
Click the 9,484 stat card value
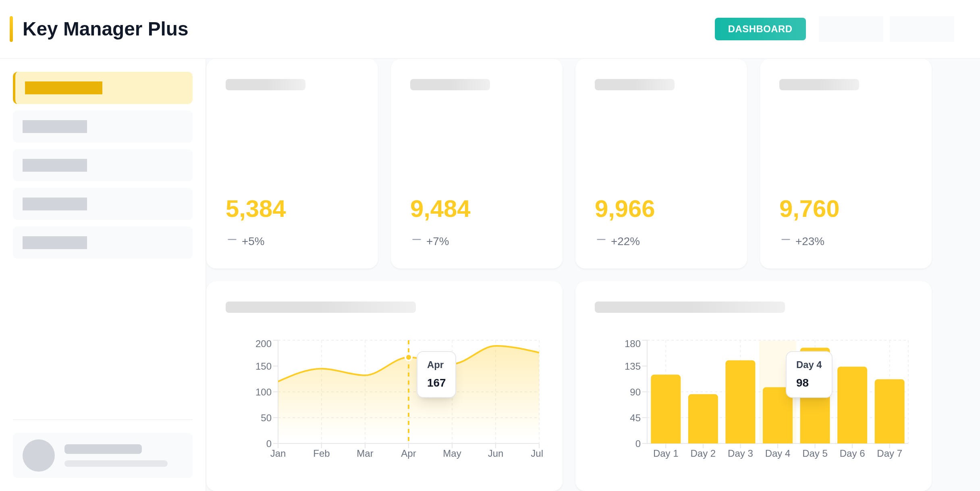(440, 209)
